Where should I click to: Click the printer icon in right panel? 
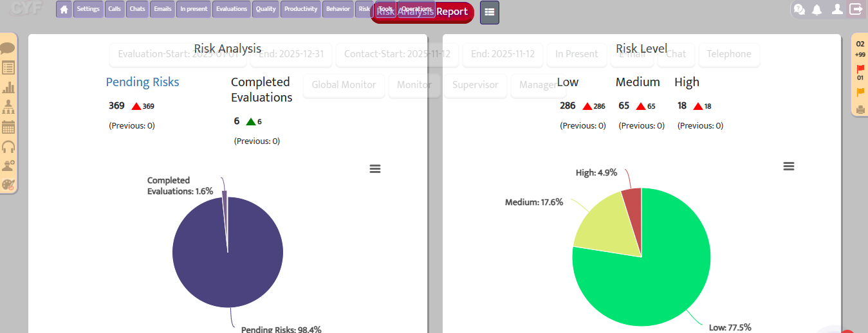860,109
